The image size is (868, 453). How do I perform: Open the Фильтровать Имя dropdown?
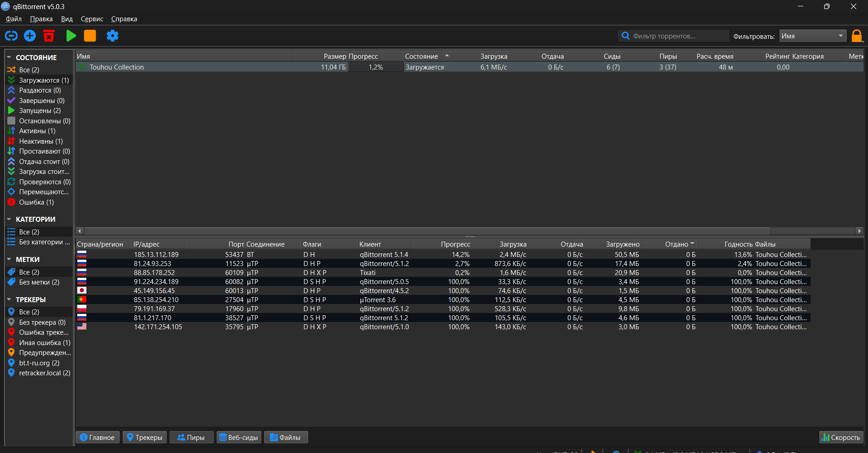[813, 36]
